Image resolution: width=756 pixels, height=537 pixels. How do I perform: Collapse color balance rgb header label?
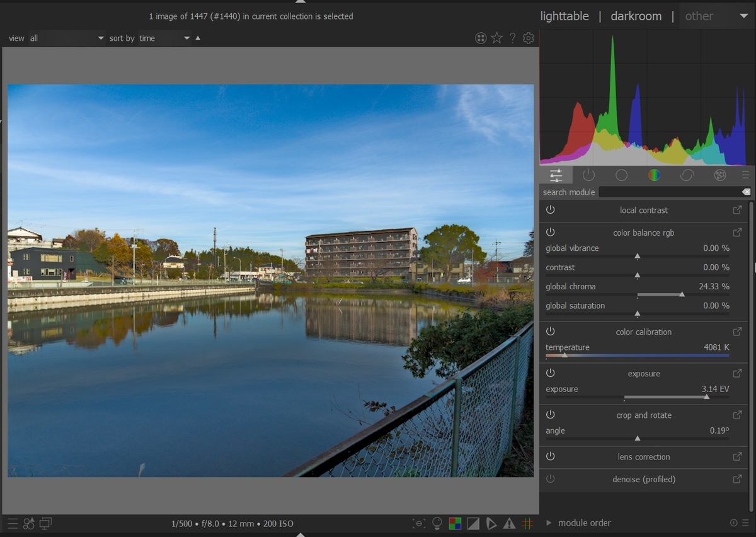click(x=644, y=233)
